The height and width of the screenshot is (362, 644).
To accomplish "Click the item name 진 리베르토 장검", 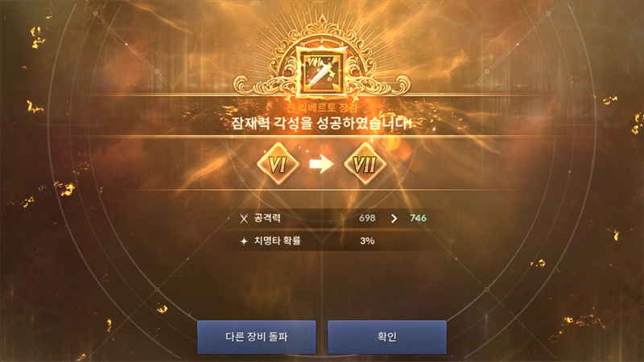I will (323, 108).
